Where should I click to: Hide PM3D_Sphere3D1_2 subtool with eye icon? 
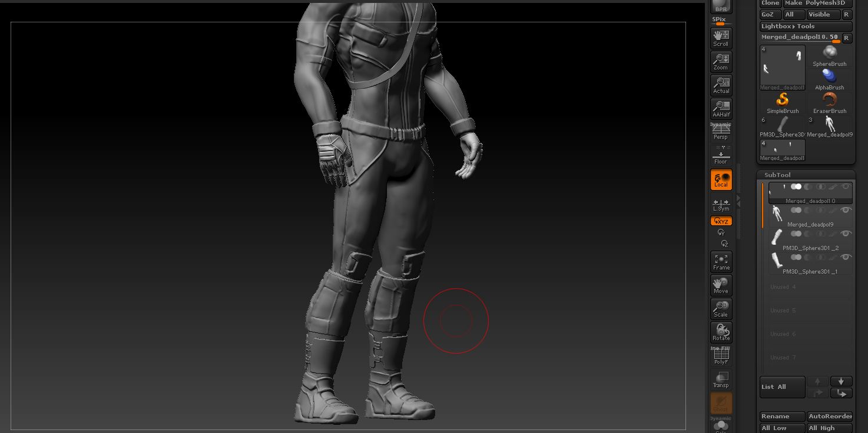pyautogui.click(x=846, y=234)
